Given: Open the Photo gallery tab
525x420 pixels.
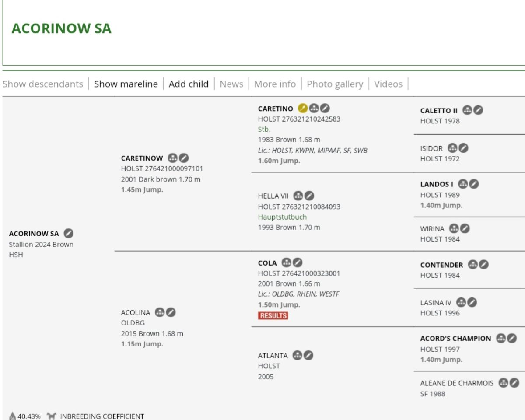Looking at the screenshot, I should click(335, 84).
